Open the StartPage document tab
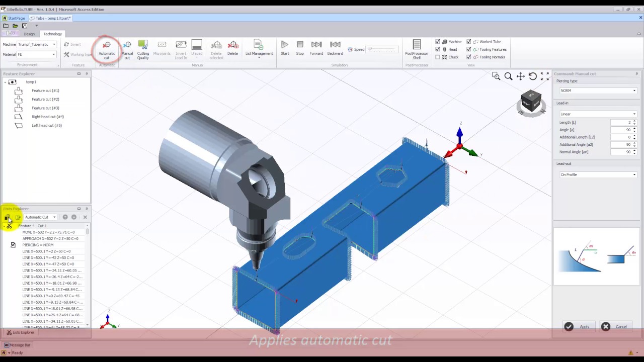 pyautogui.click(x=14, y=18)
